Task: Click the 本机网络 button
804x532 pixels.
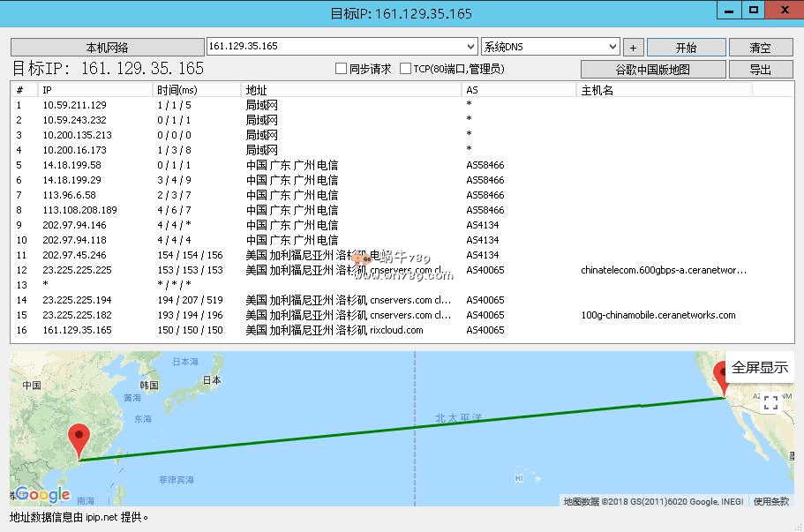Action: click(x=107, y=48)
